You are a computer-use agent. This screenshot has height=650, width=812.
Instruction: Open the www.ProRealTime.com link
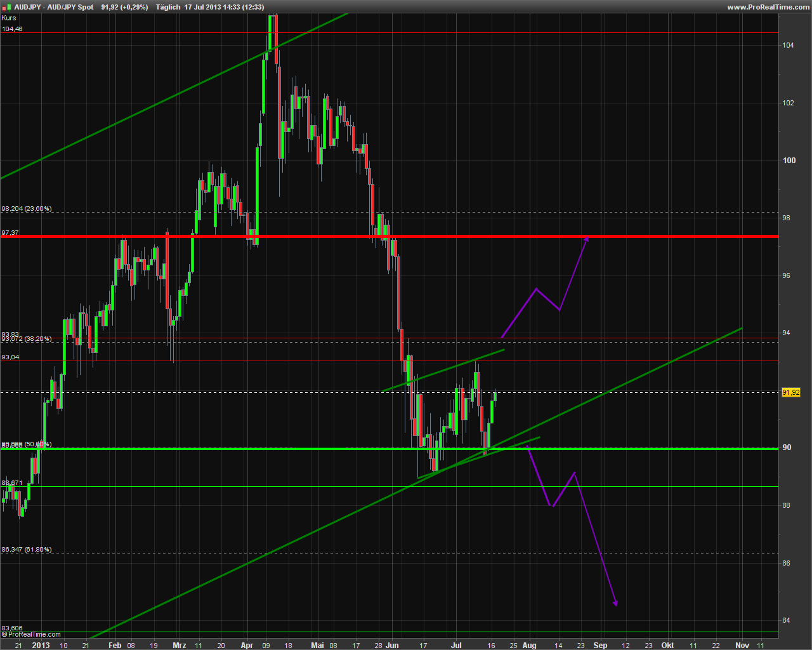tap(768, 7)
